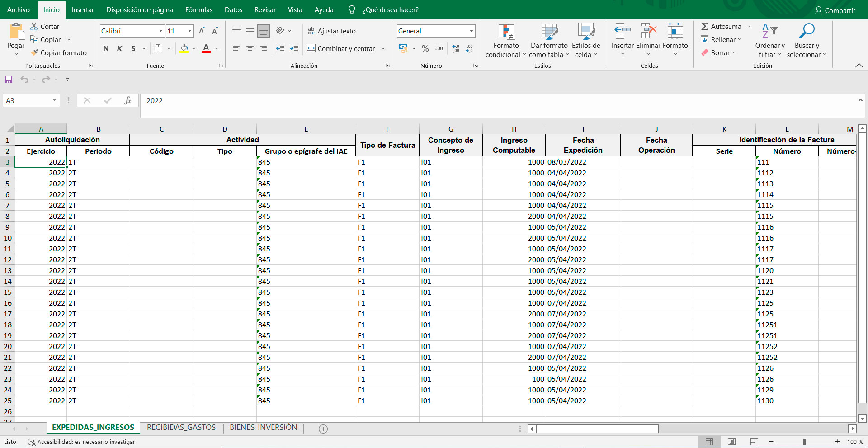Image resolution: width=868 pixels, height=448 pixels.
Task: Click the Cortar scissors icon
Action: (x=34, y=27)
